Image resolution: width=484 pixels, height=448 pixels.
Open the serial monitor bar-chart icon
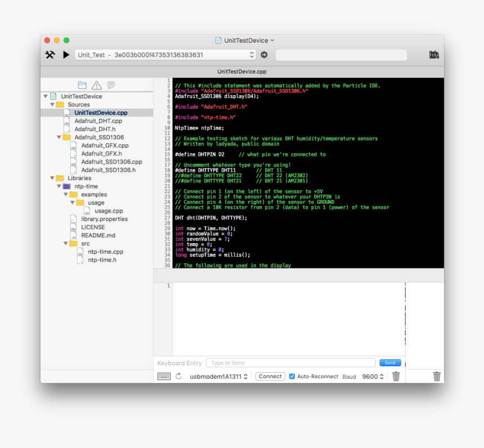(x=433, y=55)
